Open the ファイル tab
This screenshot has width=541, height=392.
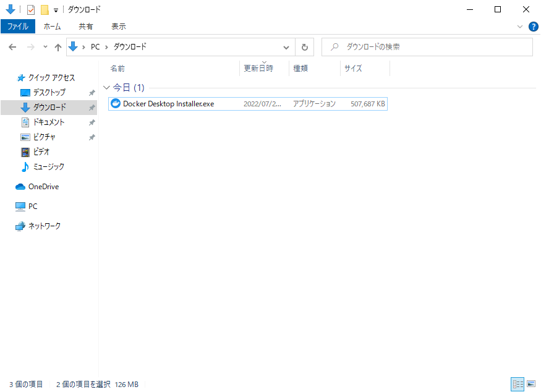(18, 26)
